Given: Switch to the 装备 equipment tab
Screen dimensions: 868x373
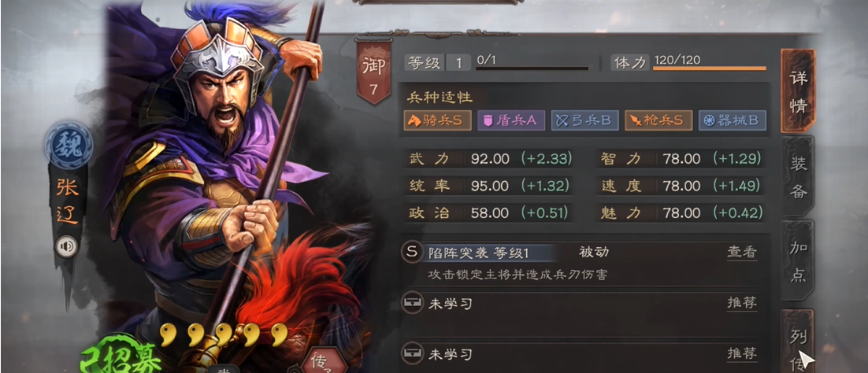Looking at the screenshot, I should coord(798,176).
